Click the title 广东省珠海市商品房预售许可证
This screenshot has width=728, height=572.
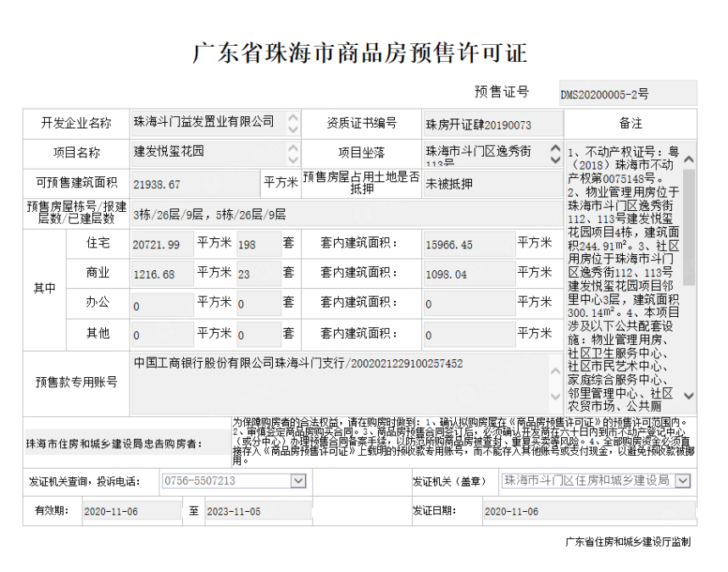360,53
